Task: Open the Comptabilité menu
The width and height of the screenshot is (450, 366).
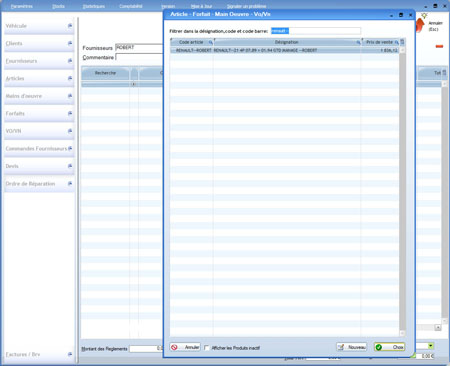Action: pos(131,6)
